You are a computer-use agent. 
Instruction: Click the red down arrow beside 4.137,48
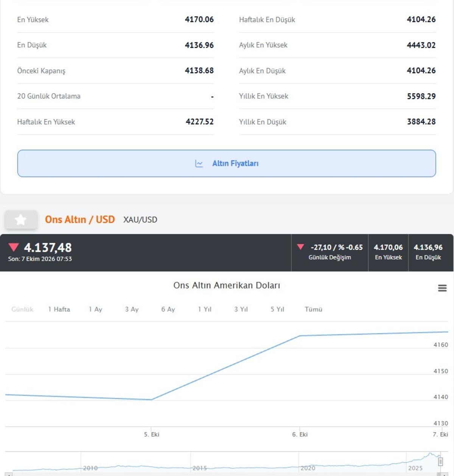(x=14, y=247)
